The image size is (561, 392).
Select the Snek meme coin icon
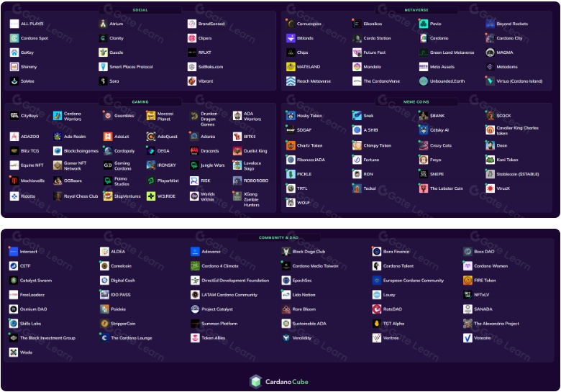coord(357,116)
